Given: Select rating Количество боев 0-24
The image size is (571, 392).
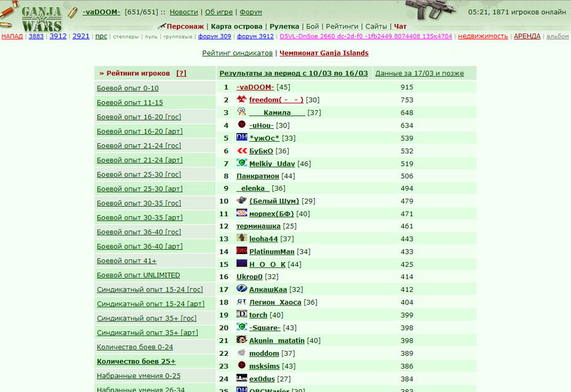Looking at the screenshot, I should coord(134,347).
